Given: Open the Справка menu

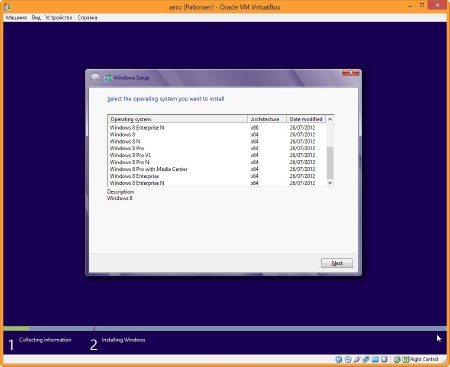Looking at the screenshot, I should tap(87, 18).
